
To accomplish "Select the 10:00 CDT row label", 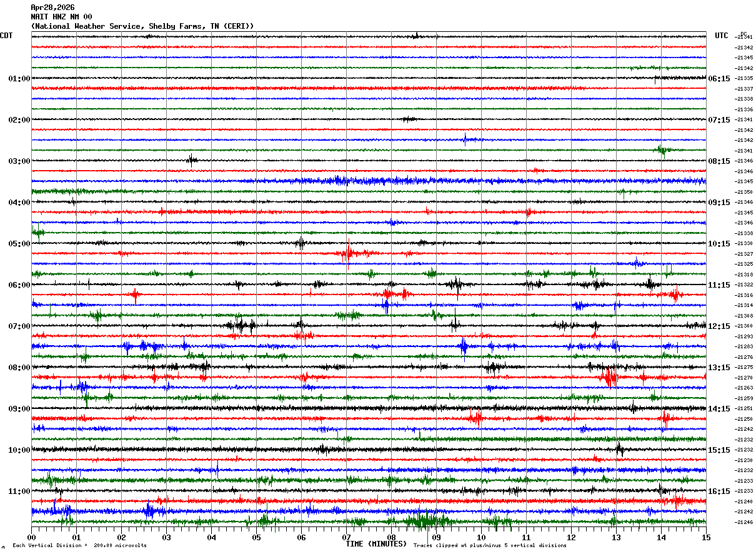I will click(x=19, y=450).
